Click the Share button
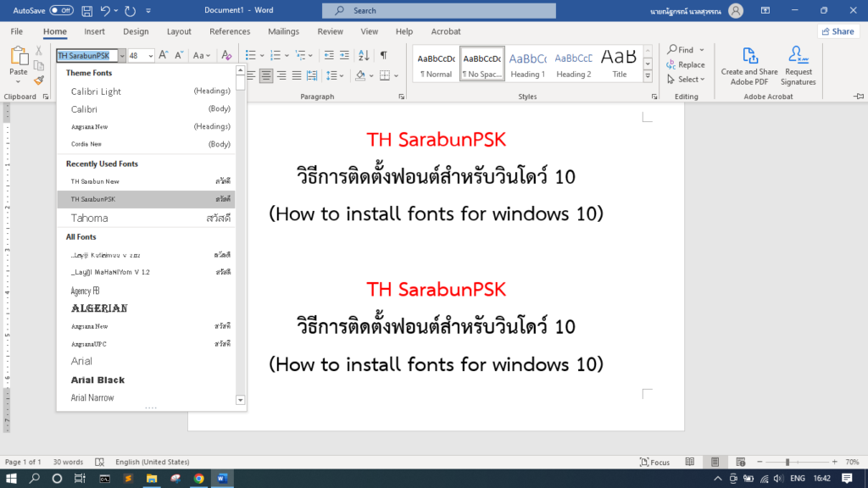868x488 pixels. [837, 31]
